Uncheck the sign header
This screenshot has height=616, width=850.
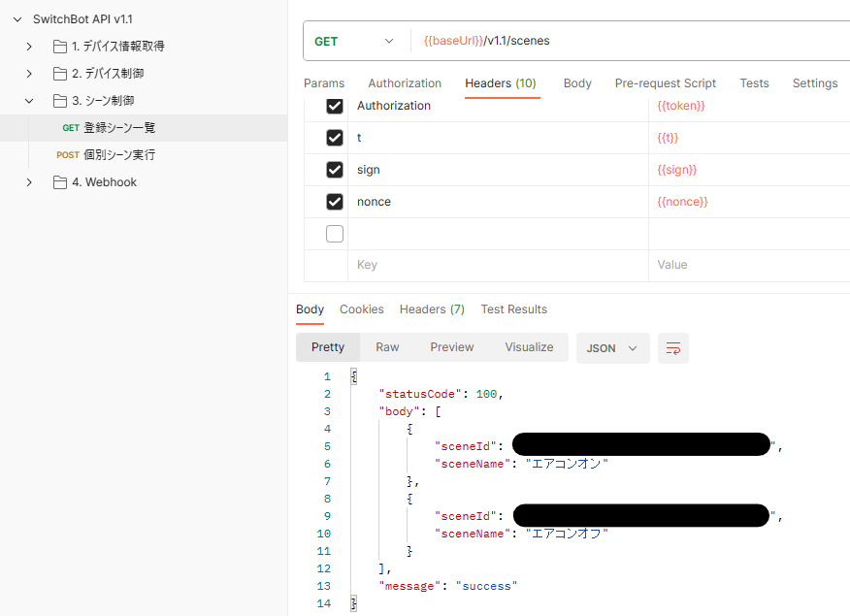pyautogui.click(x=334, y=169)
